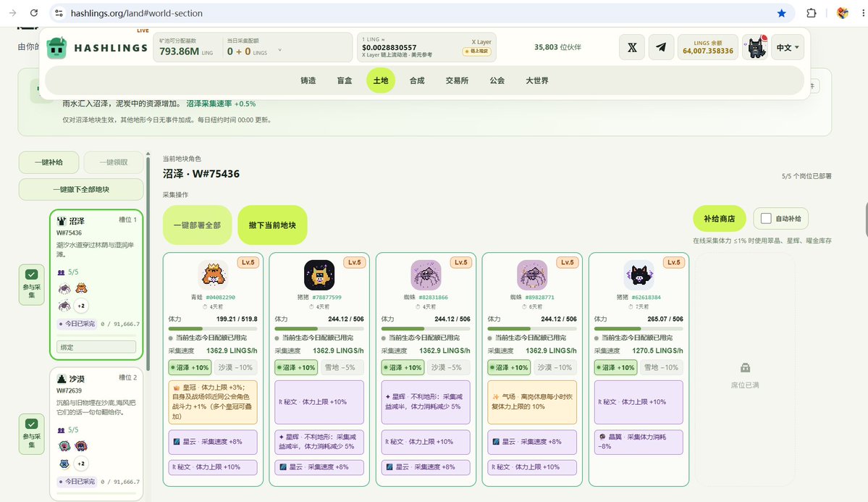Image resolution: width=868 pixels, height=502 pixels.
Task: Click the land list vertical scrollbar
Action: (x=148, y=263)
